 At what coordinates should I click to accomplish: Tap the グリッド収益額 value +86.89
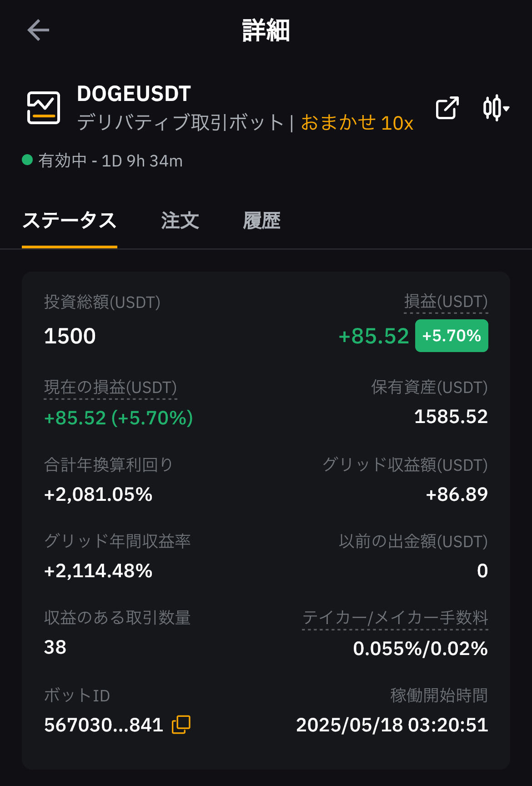[457, 494]
